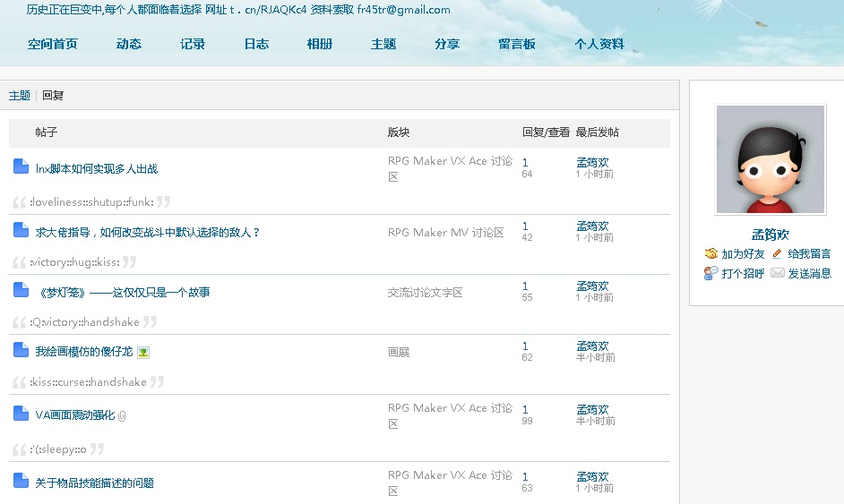Open the 画展 board link
844x504 pixels.
(x=399, y=353)
